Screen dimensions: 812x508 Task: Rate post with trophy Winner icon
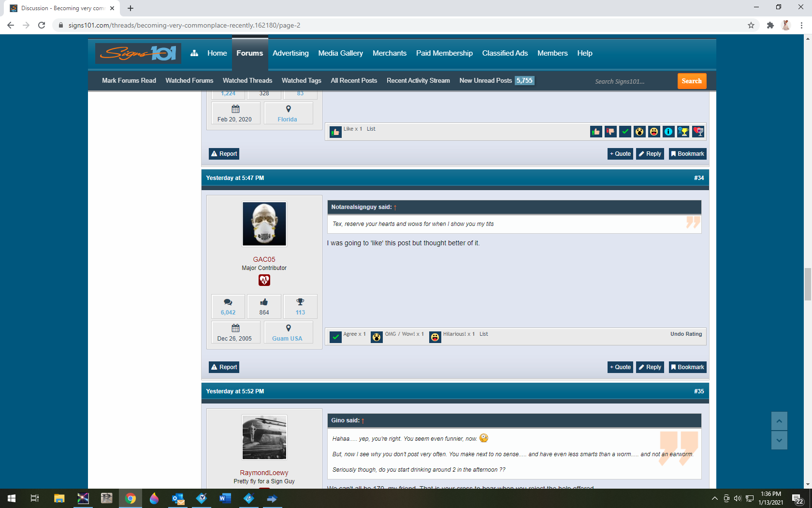click(x=683, y=132)
